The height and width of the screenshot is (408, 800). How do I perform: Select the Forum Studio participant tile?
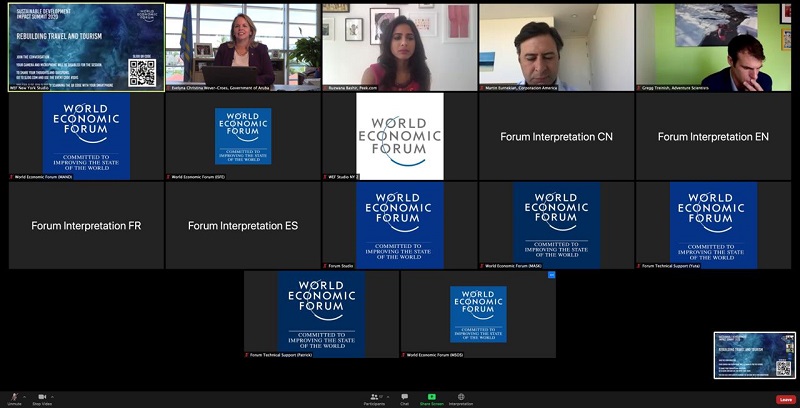coord(399,225)
